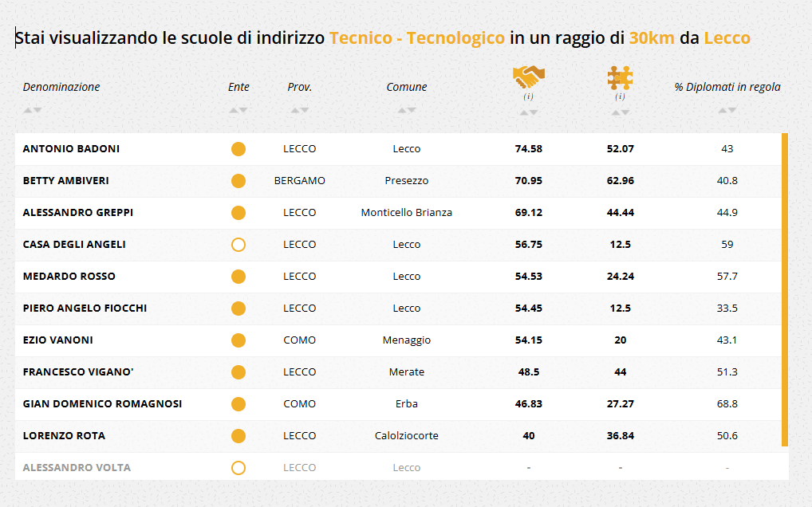Sort by % Diplomati in regola arrows
Viewport: 812px width, 507px height.
tap(727, 110)
